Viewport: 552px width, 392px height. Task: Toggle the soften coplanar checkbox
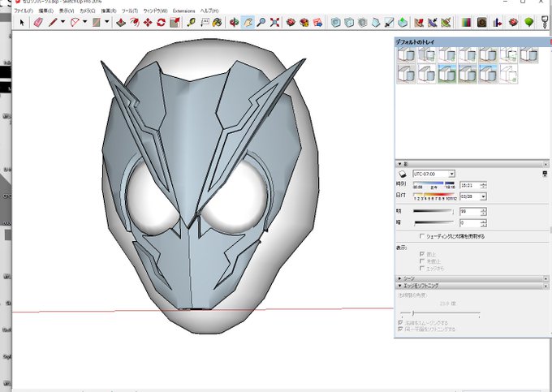pos(401,330)
